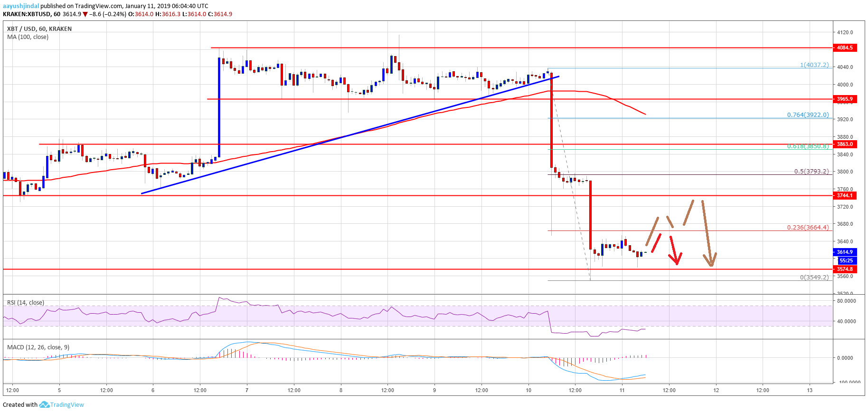This screenshot has height=413, width=868.
Task: Click the red 3863.0 price axis label
Action: [844, 144]
